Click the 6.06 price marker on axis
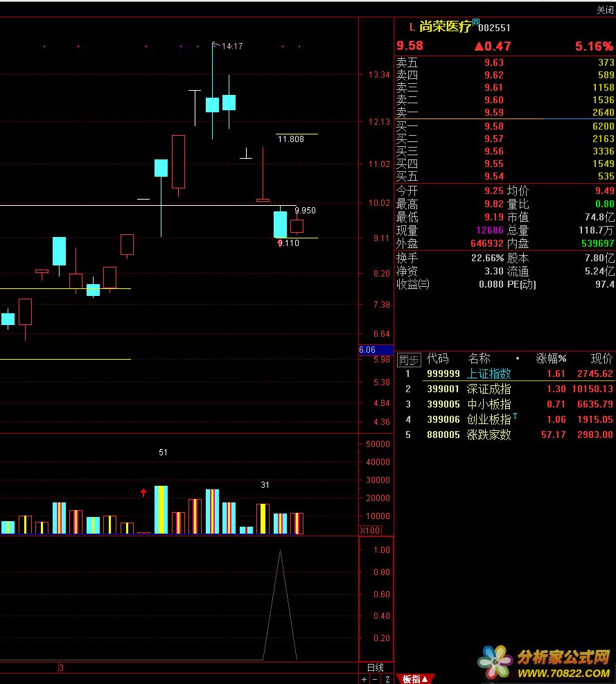 (x=367, y=350)
